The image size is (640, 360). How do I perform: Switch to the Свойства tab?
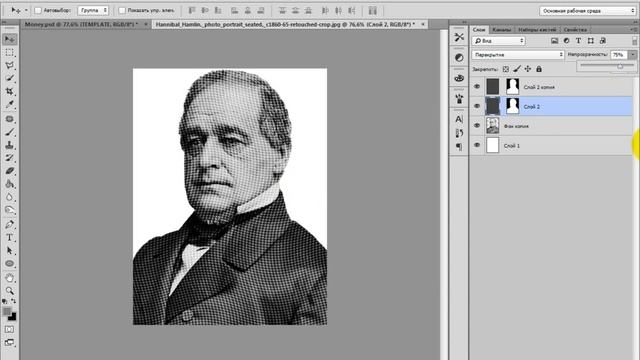click(x=575, y=30)
